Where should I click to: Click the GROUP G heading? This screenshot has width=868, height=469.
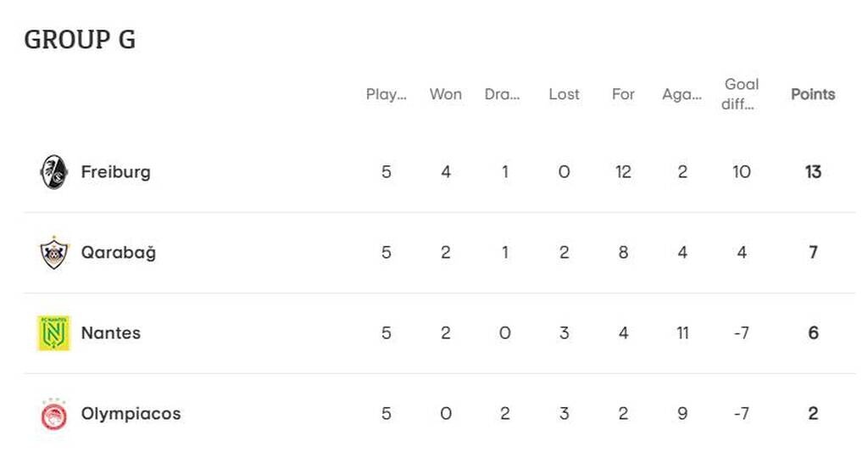(80, 40)
